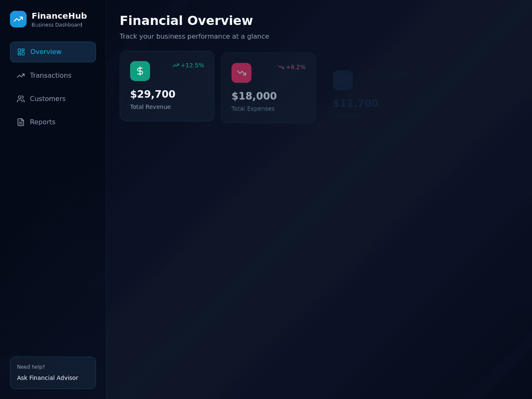
Task: Select Reports in the sidebar
Action: (x=53, y=122)
